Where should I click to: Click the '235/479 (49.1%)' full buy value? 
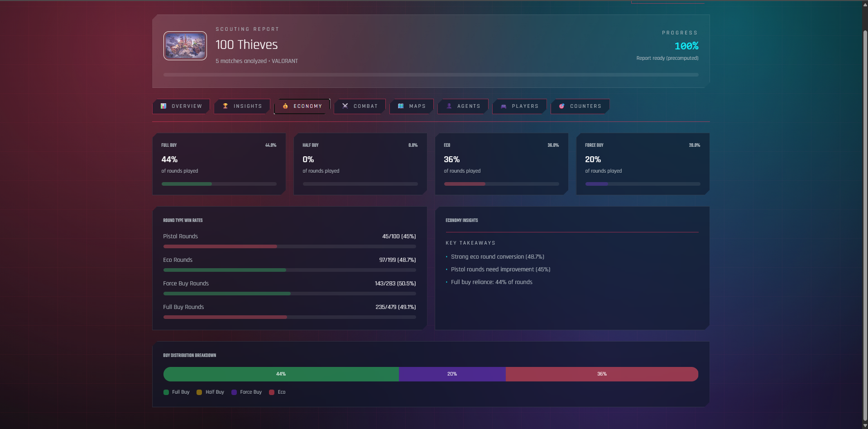click(x=396, y=307)
